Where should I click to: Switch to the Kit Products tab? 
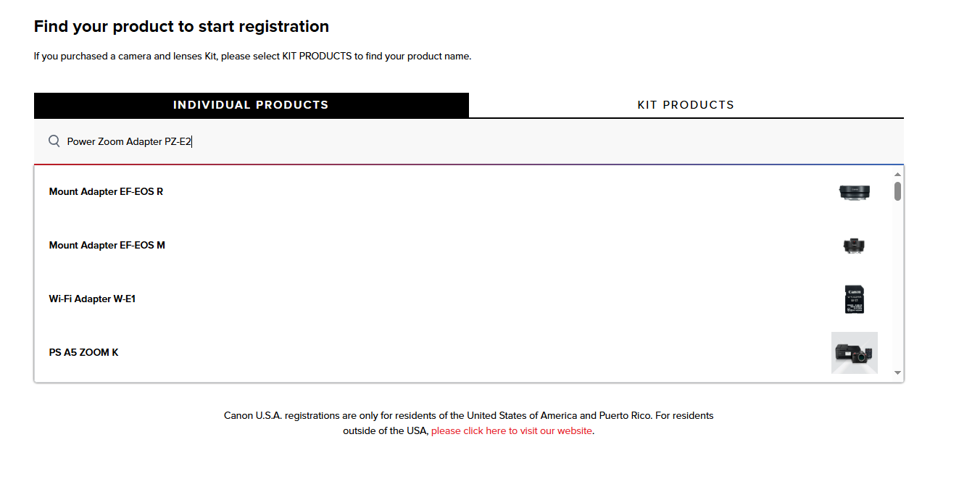tap(686, 105)
